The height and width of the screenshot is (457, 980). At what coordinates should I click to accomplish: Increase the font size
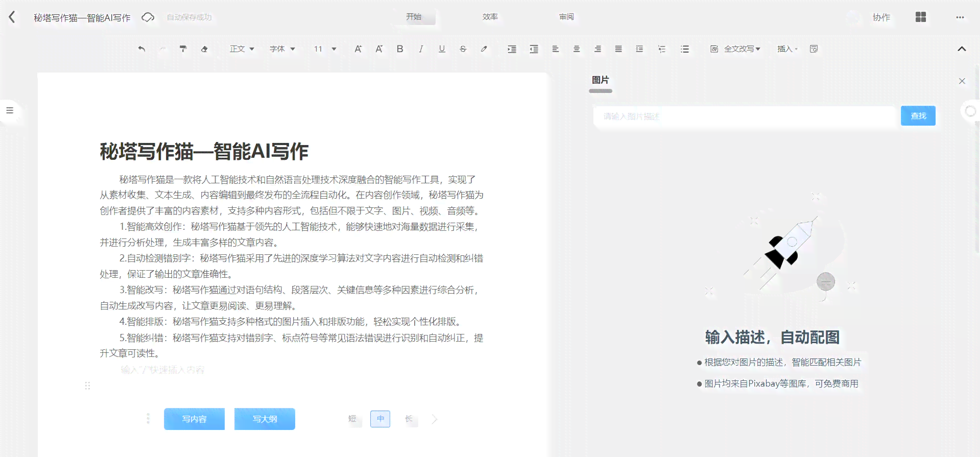pos(358,49)
